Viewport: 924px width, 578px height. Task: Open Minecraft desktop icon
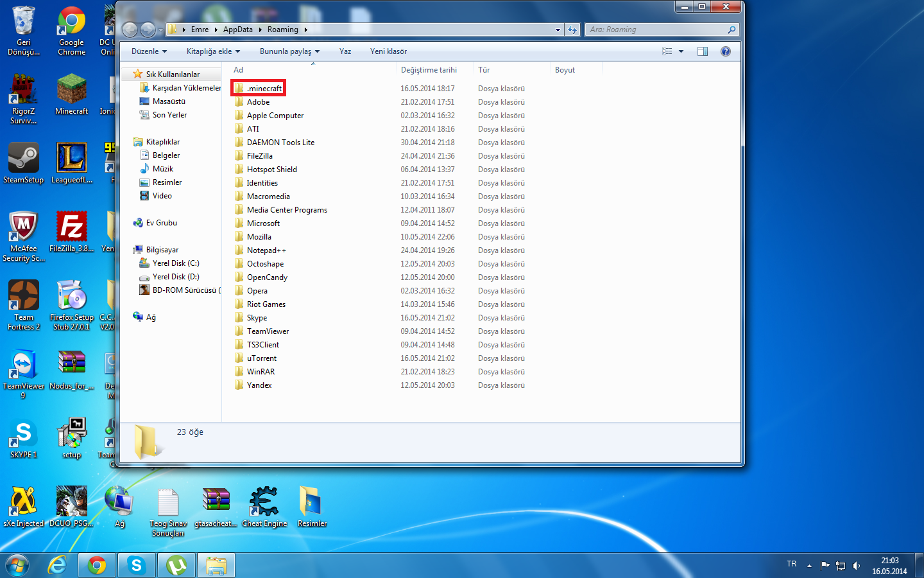pyautogui.click(x=71, y=94)
